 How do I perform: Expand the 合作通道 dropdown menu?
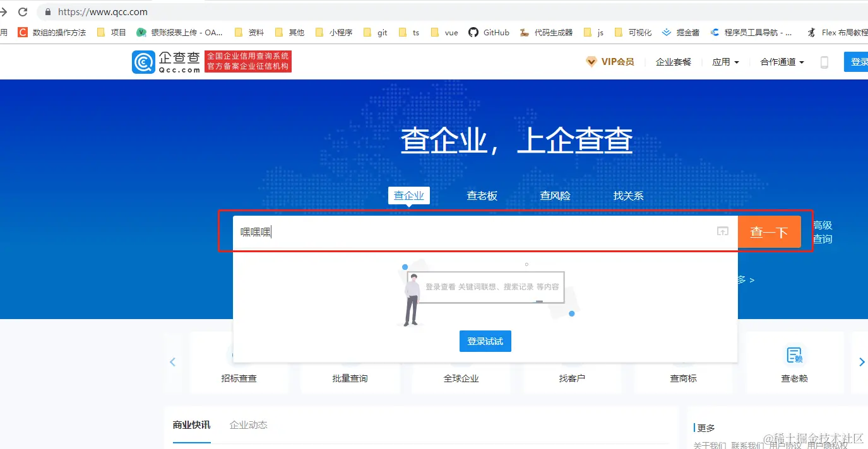click(782, 62)
